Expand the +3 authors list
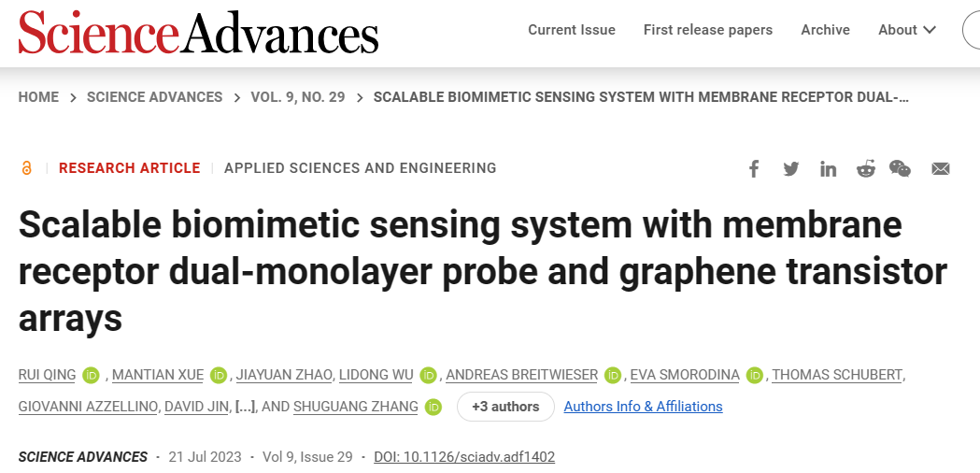Viewport: 980px width, 473px height. pyautogui.click(x=505, y=407)
